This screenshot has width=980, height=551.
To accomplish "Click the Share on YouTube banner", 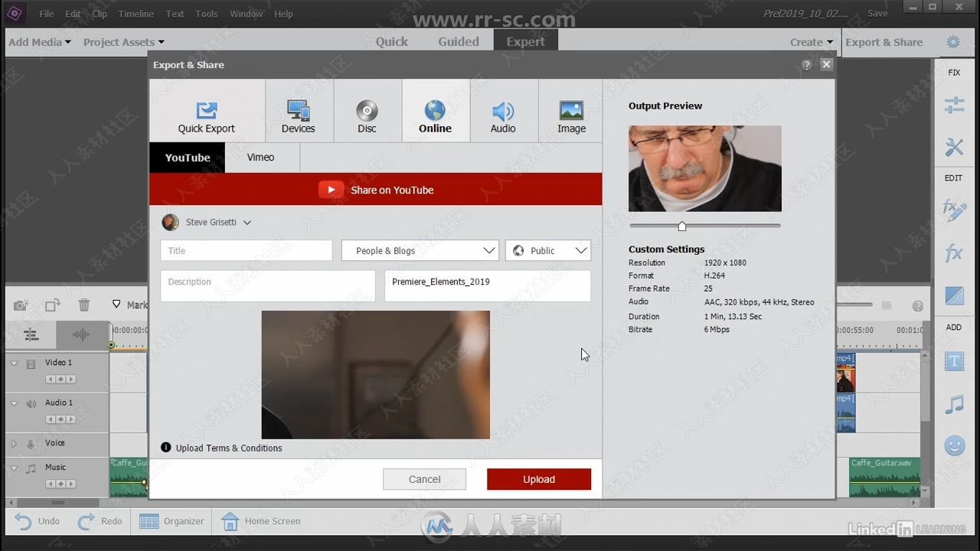I will point(376,189).
